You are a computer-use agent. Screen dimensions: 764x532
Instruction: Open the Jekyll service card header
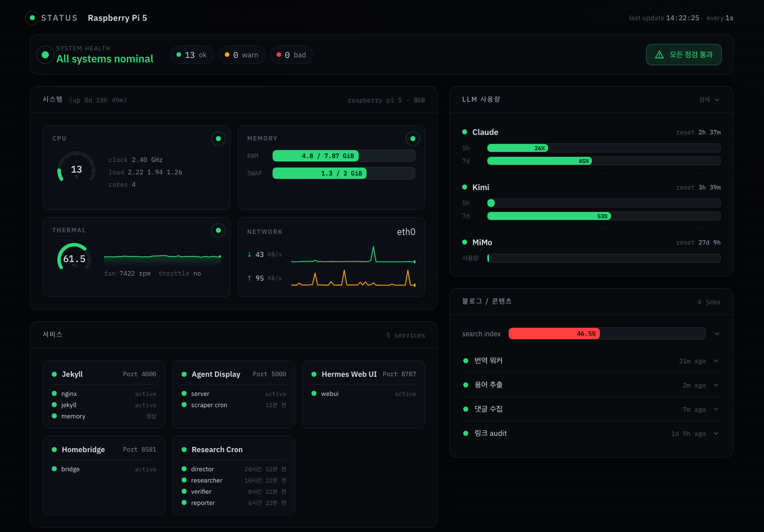point(104,374)
